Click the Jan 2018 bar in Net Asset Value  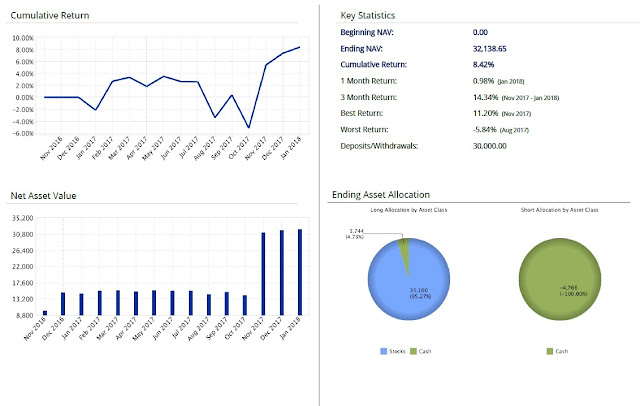click(300, 272)
